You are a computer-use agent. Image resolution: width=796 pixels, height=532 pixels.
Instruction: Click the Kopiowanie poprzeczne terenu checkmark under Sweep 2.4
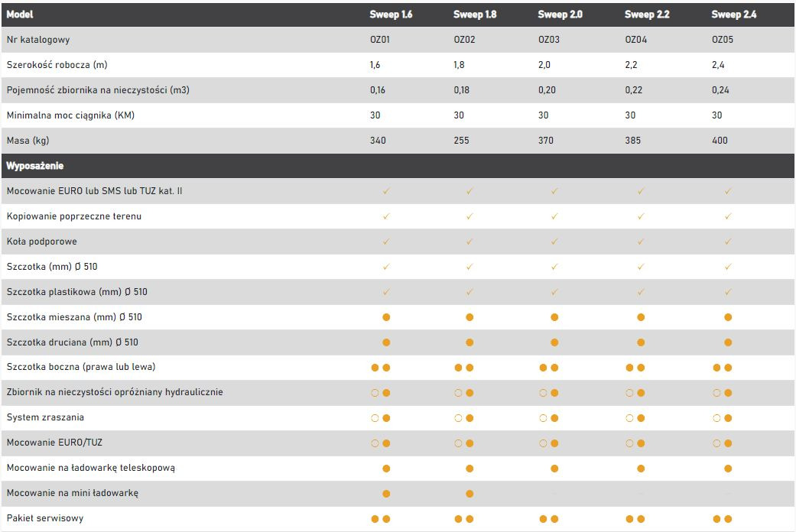[x=728, y=216]
